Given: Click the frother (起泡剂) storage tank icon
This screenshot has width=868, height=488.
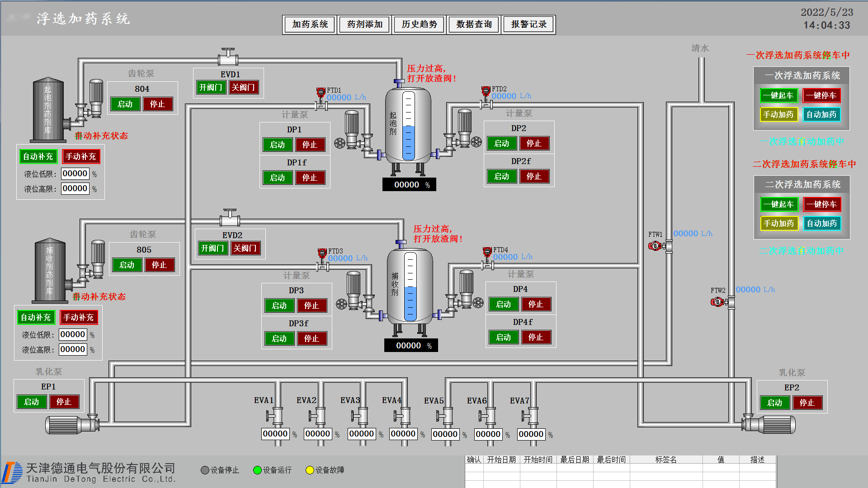Looking at the screenshot, I should tap(48, 110).
